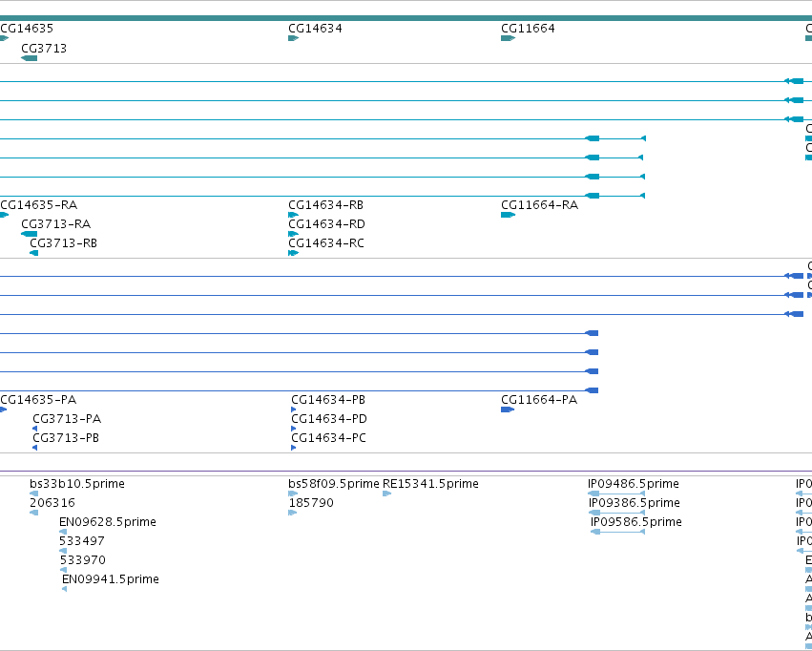Select protein label CG14634-PC
Viewport: 812px width, 651px height.
tap(329, 437)
